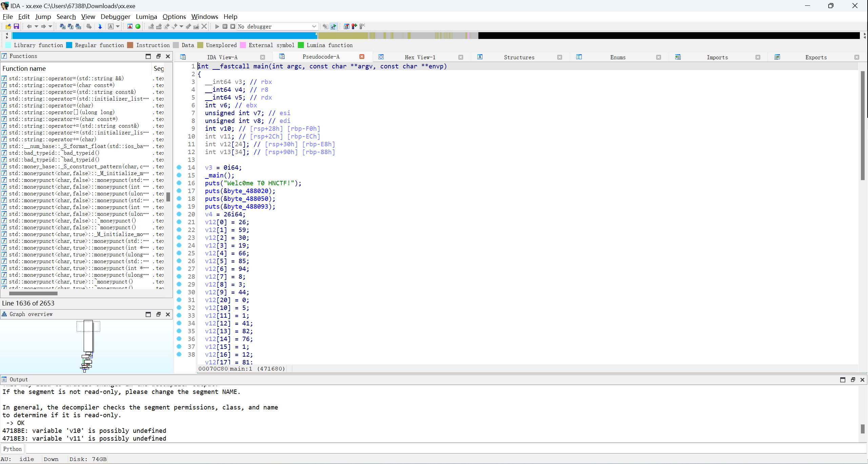Click the Function name column header
This screenshot has height=464, width=868.
pos(77,68)
